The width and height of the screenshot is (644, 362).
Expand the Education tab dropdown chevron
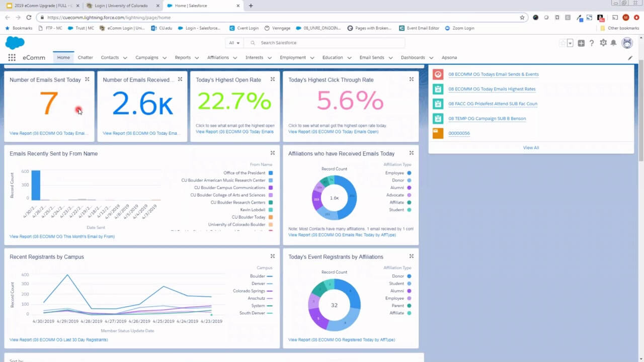349,58
